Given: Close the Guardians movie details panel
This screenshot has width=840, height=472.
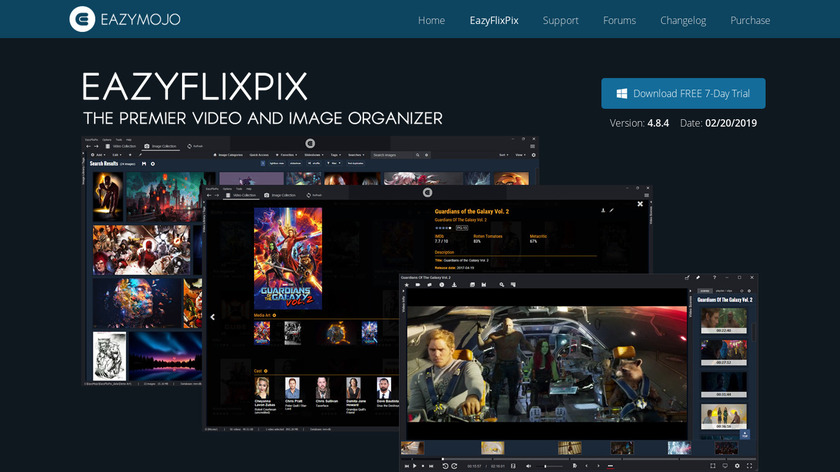Looking at the screenshot, I should [640, 204].
